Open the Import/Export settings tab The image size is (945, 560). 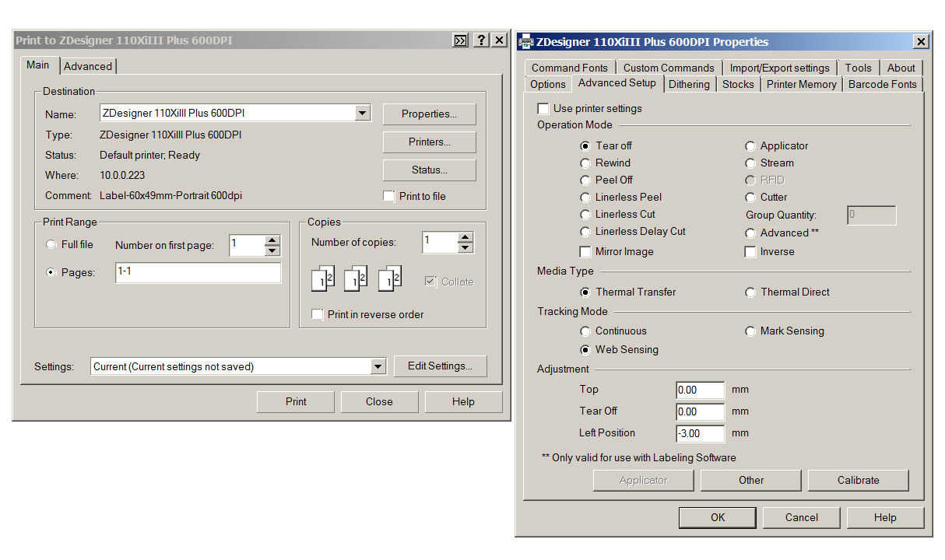[x=779, y=68]
